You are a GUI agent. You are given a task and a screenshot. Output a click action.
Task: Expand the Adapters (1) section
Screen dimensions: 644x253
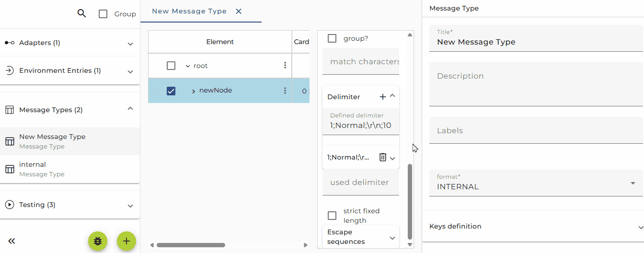pos(70,43)
